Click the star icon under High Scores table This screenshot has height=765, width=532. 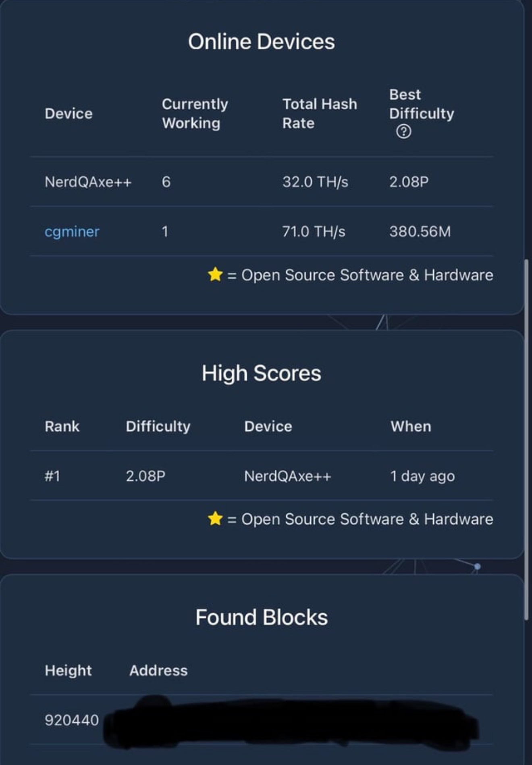point(215,519)
